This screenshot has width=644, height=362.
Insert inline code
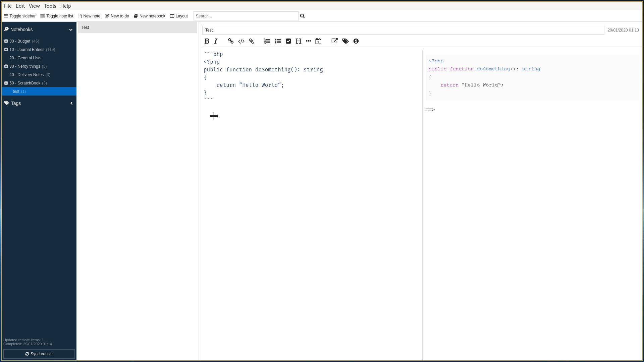coord(241,41)
